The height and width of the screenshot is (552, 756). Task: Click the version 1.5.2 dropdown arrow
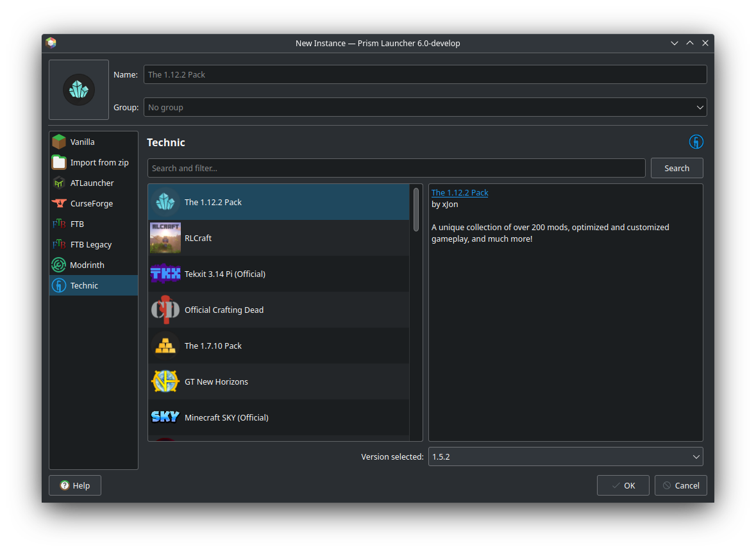(x=696, y=456)
